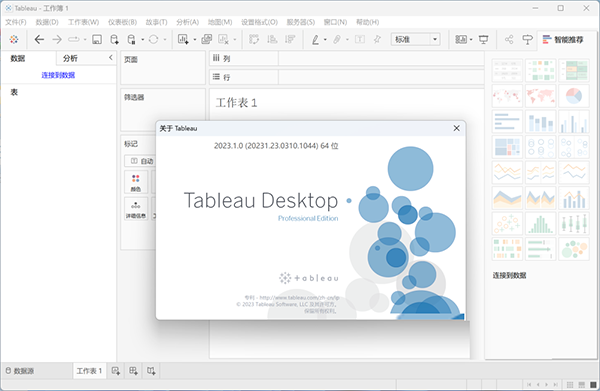Open the 数据(D) menu

[47, 22]
